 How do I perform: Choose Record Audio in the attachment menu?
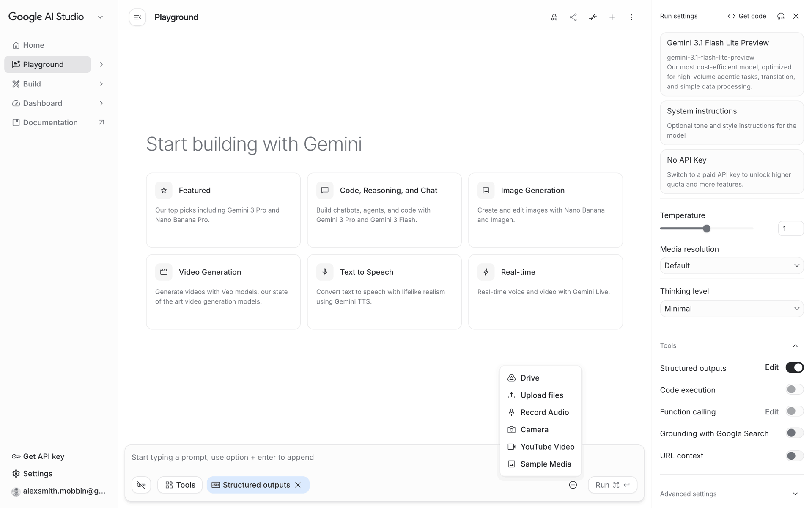tap(540, 412)
